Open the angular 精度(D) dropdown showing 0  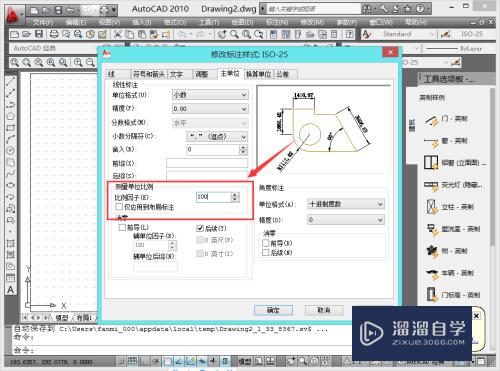(346, 220)
